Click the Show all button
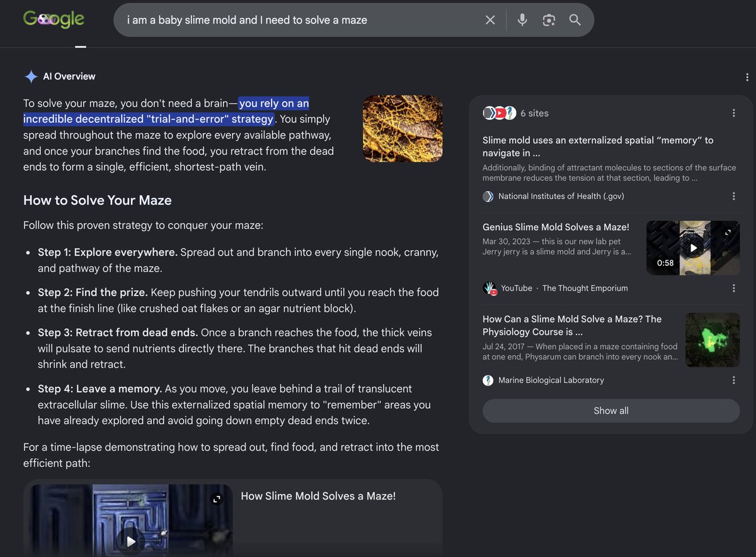Viewport: 756px width, 557px height. 611,411
